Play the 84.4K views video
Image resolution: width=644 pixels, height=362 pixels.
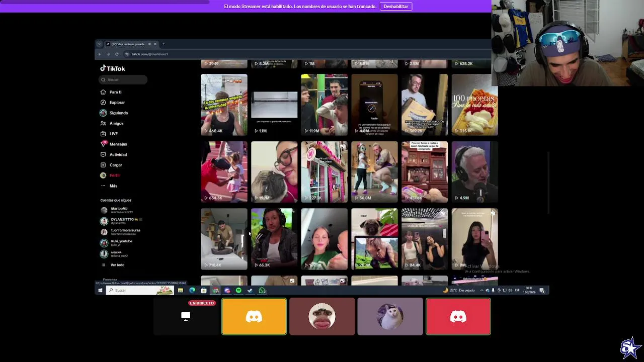pyautogui.click(x=424, y=239)
